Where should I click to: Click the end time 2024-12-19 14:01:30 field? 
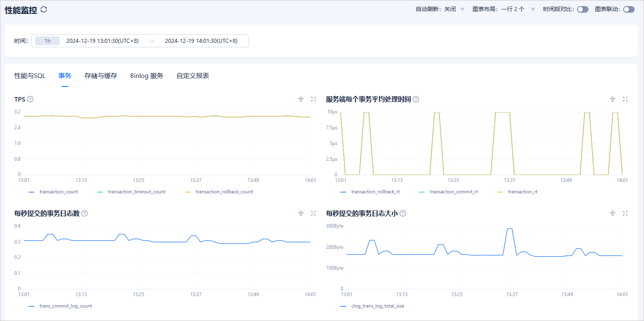click(201, 41)
